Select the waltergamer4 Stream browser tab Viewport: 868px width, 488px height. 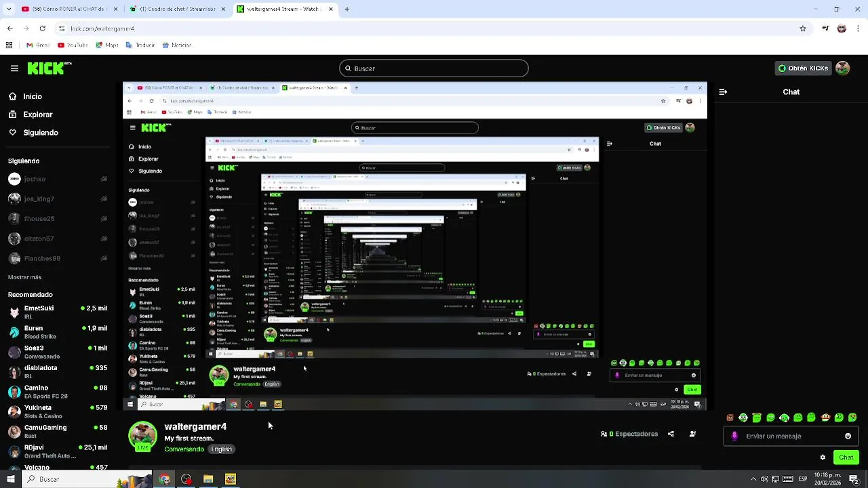pos(285,9)
